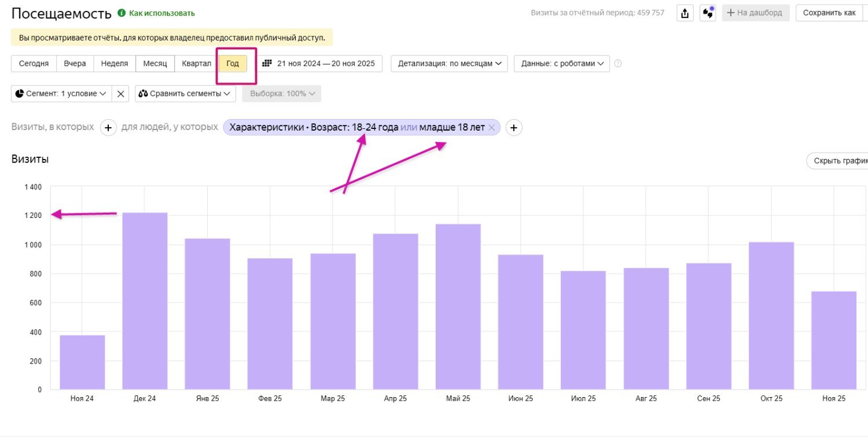Click Скрыть график button
This screenshot has height=437, width=868.
[x=839, y=161]
